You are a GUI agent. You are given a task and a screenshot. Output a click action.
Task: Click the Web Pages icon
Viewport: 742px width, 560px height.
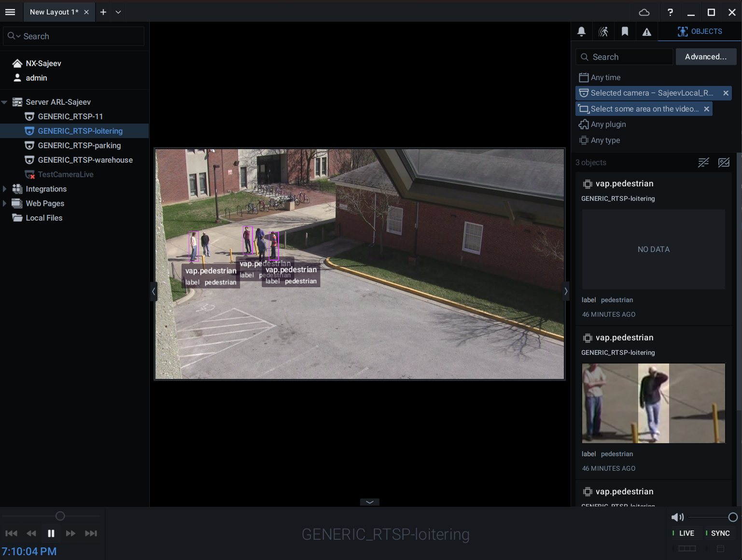pyautogui.click(x=17, y=203)
